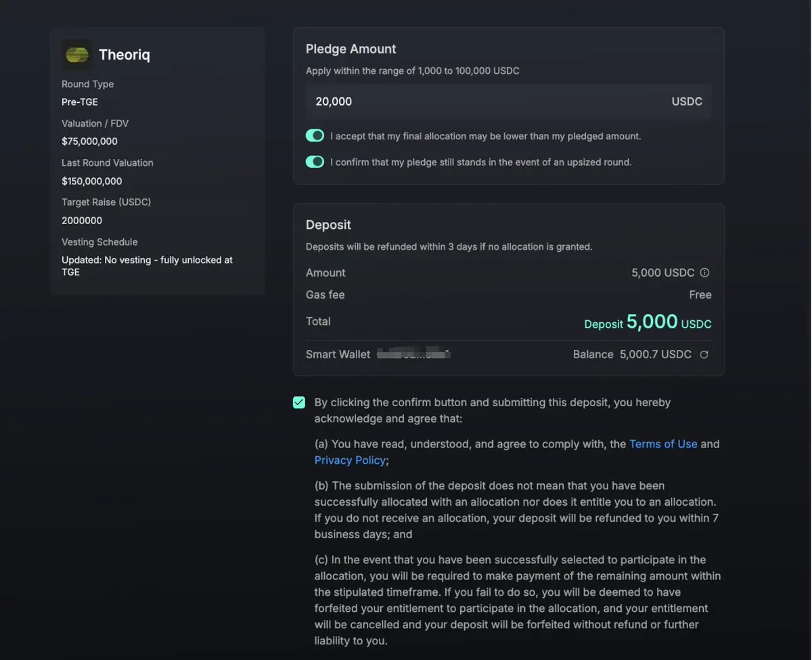Open the Privacy Policy link
The height and width of the screenshot is (660, 812).
pyautogui.click(x=350, y=460)
